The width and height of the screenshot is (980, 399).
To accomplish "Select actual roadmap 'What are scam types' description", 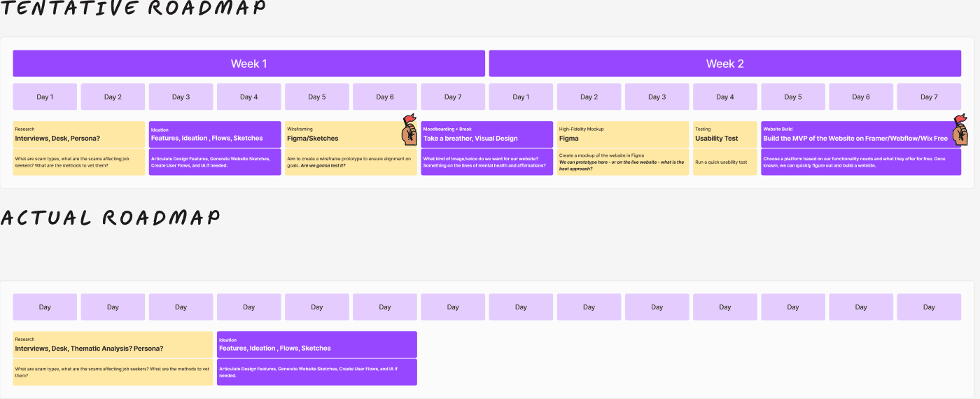I will (x=113, y=372).
